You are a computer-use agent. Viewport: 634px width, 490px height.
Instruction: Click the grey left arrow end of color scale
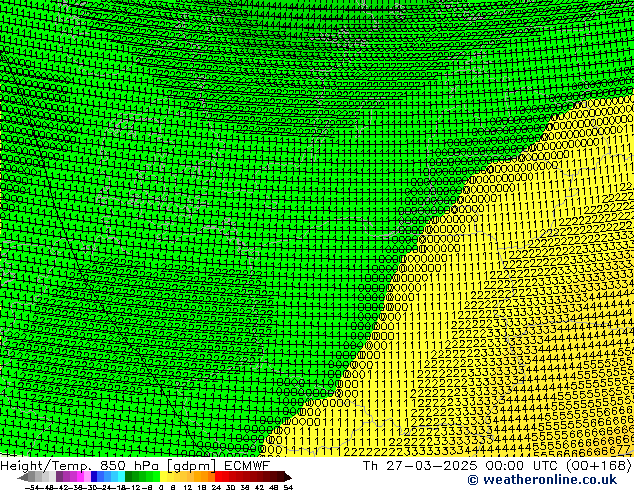pos(23,477)
